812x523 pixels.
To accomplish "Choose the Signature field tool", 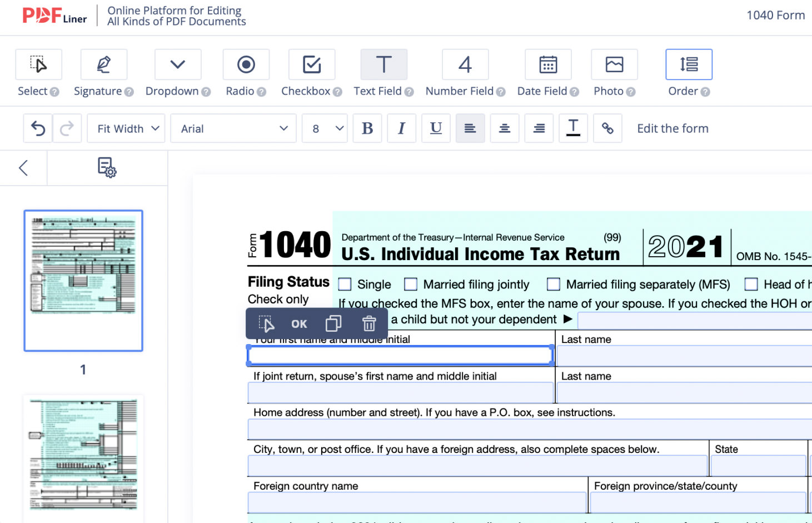I will (x=104, y=64).
